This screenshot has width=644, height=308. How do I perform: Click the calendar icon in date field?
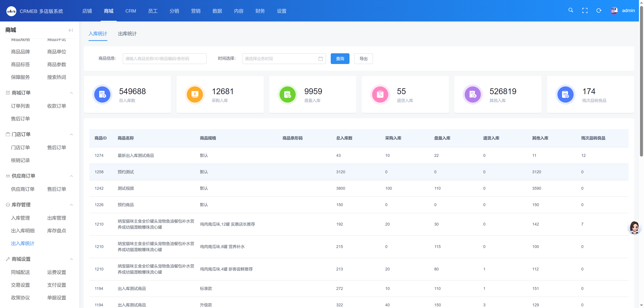320,59
